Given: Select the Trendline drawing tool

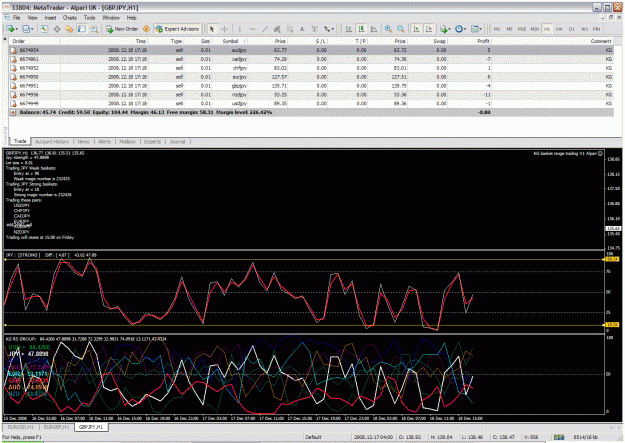Looking at the screenshot, I should coord(265,29).
